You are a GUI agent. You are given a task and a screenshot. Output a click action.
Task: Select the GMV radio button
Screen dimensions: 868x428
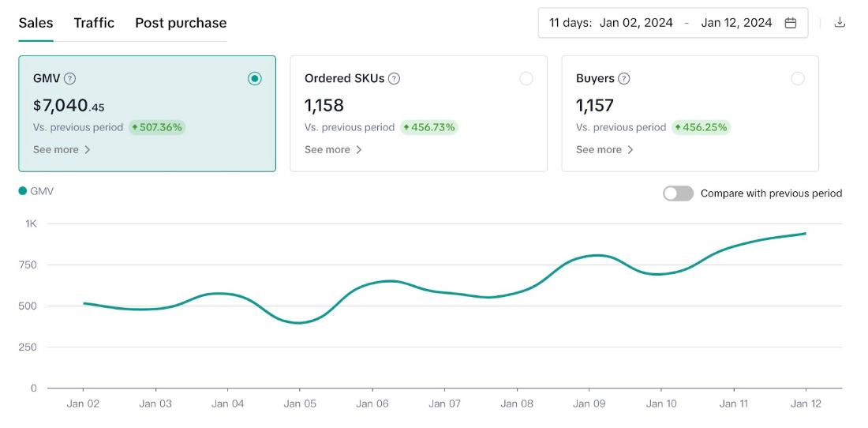254,78
